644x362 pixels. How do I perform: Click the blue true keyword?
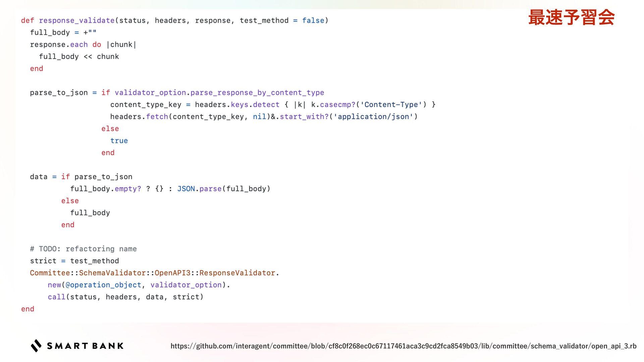119,141
